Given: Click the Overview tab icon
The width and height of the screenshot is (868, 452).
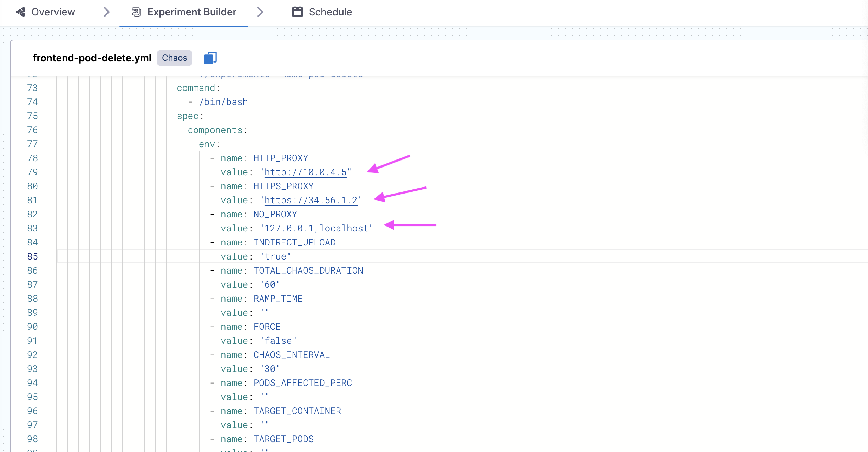Looking at the screenshot, I should [x=20, y=12].
